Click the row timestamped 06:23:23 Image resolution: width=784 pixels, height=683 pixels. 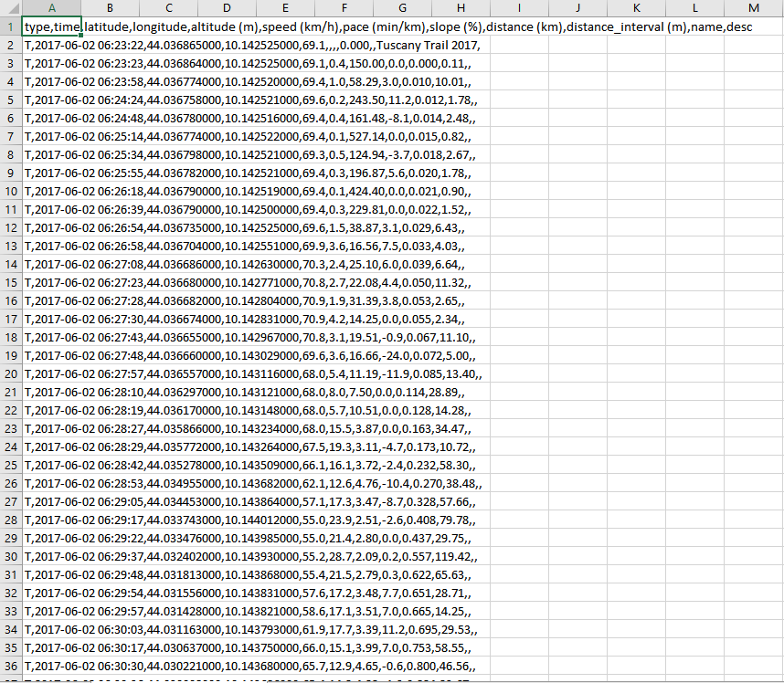(248, 63)
